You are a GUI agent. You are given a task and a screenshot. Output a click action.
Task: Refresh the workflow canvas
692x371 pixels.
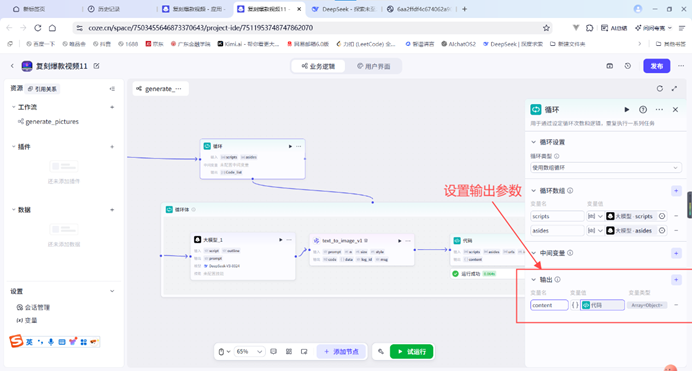click(x=660, y=89)
